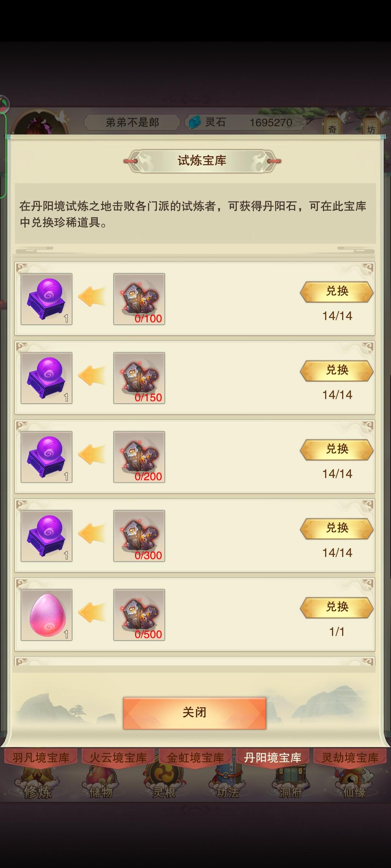Click 兑换 for the 0/150 stone exchange
The width and height of the screenshot is (391, 868).
[337, 370]
